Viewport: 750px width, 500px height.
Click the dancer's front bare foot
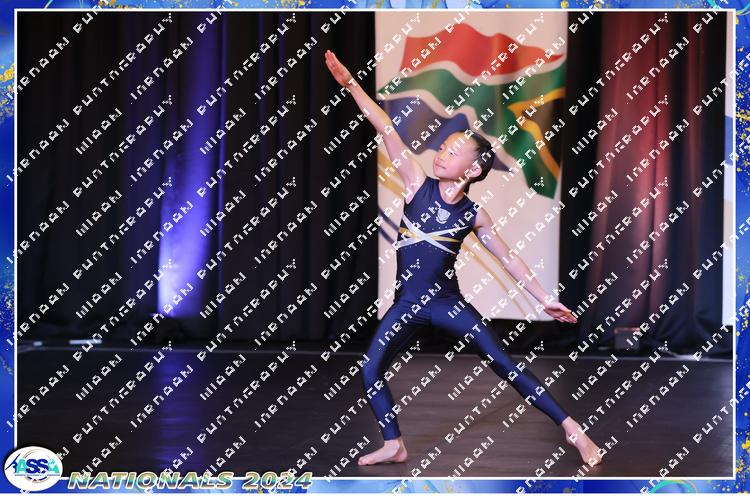[383, 453]
